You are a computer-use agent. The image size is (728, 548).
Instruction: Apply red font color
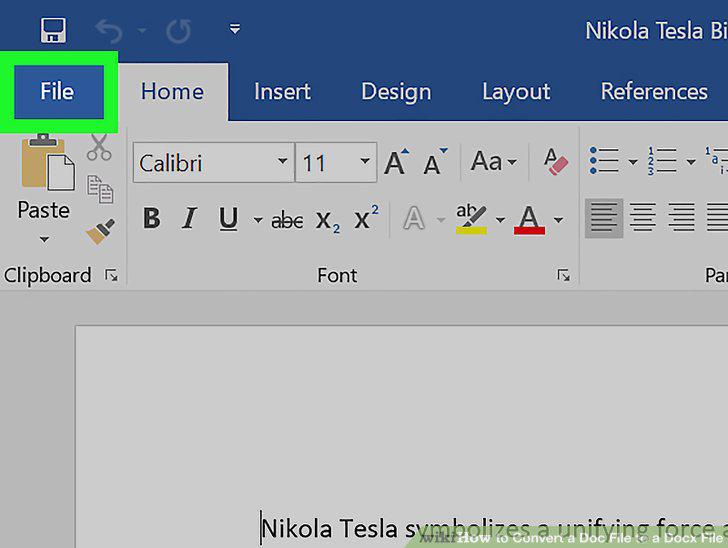(529, 220)
